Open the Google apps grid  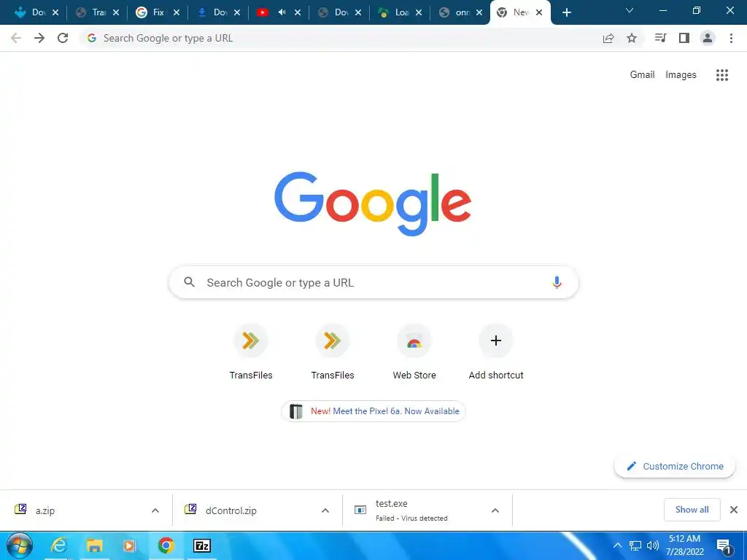click(722, 75)
